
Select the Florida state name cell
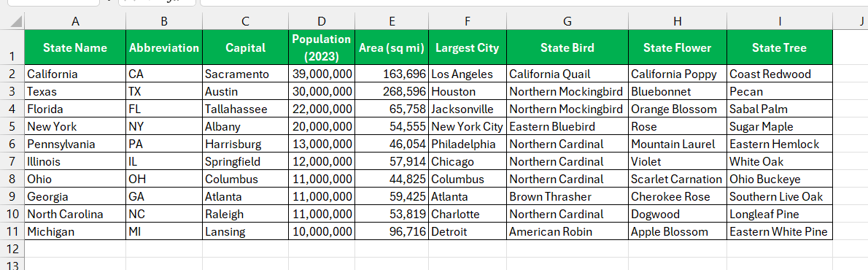click(75, 109)
